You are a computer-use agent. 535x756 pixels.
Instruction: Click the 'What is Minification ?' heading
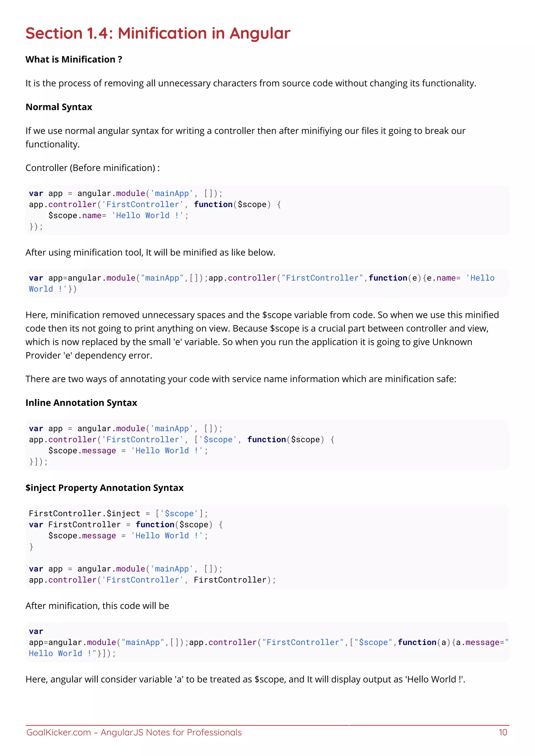(74, 60)
